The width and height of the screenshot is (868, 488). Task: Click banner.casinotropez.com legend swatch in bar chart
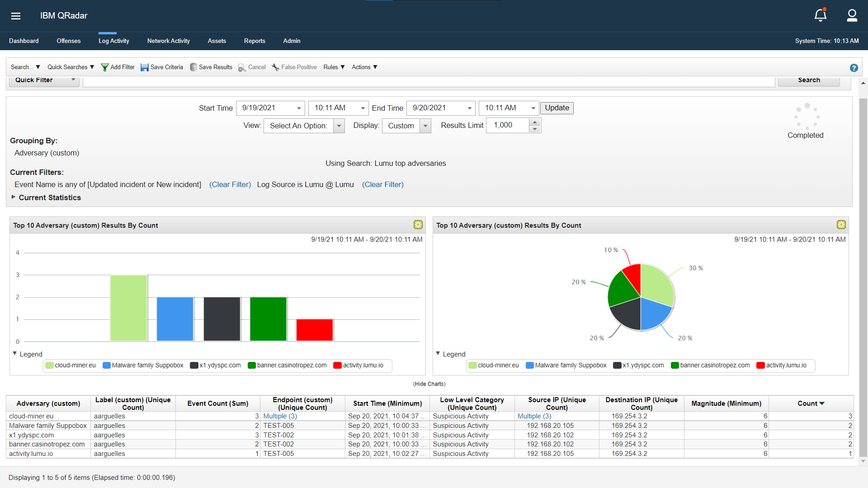252,366
